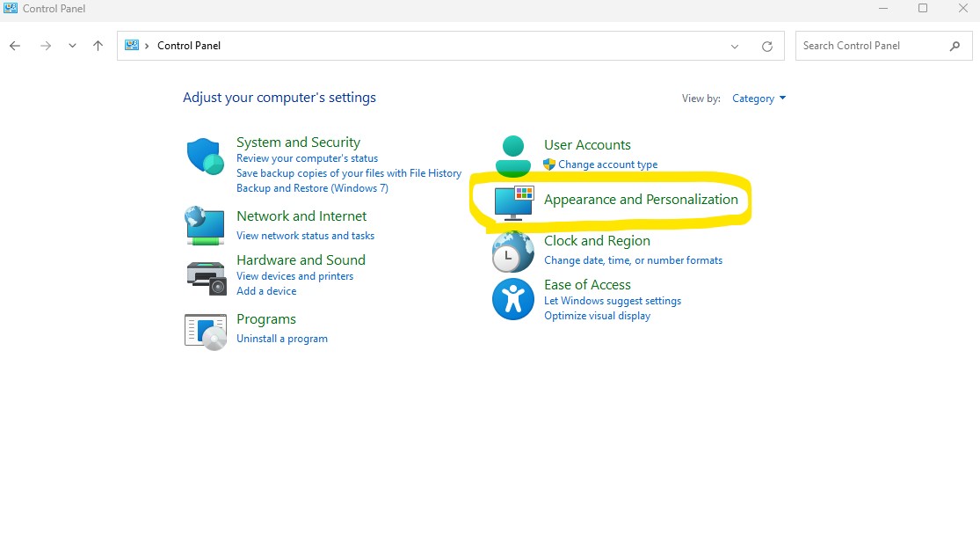980x548 pixels.
Task: Open the View by Category dropdown
Action: tap(758, 99)
